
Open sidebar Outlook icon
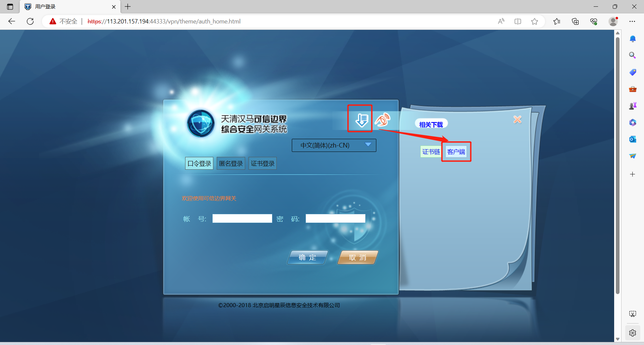633,139
